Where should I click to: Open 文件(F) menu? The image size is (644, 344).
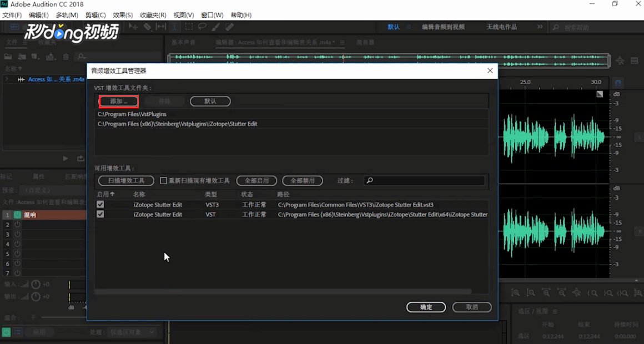pos(12,15)
